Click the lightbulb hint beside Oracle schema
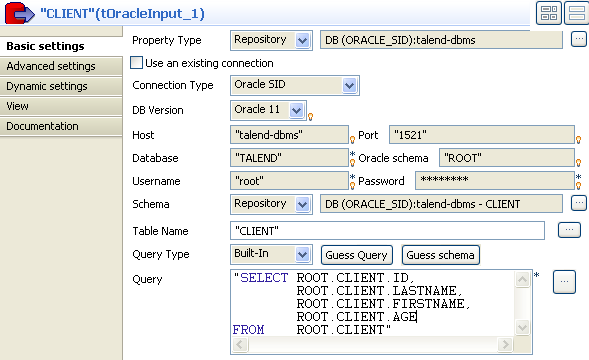Screen dimensions: 589x360 (x=578, y=163)
